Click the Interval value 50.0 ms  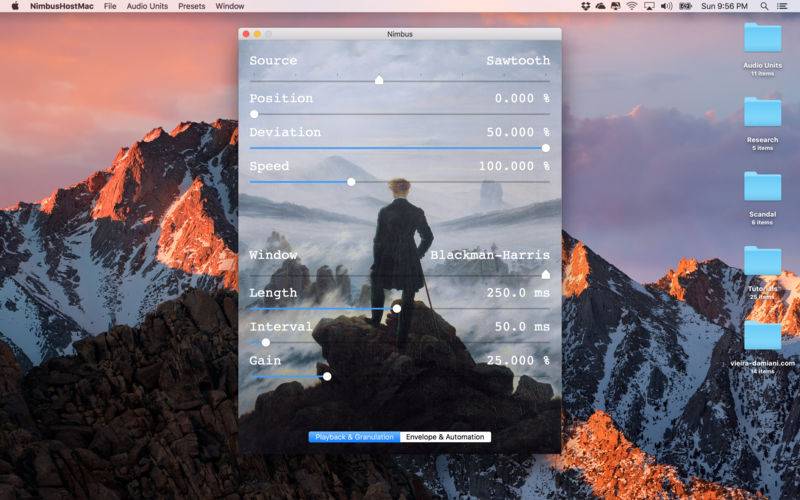tap(522, 327)
